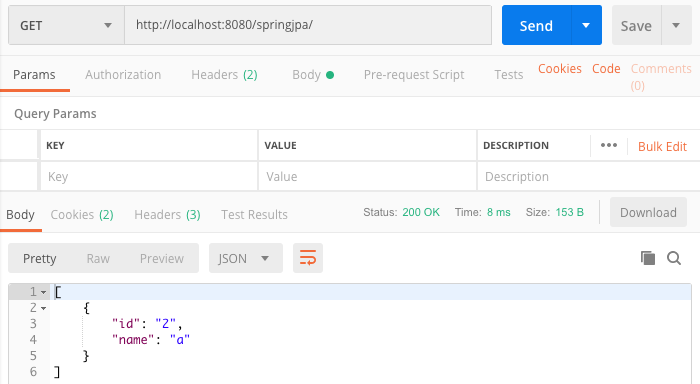This screenshot has height=384, width=700.
Task: Open the response Headers (3) tab
Action: 167,215
